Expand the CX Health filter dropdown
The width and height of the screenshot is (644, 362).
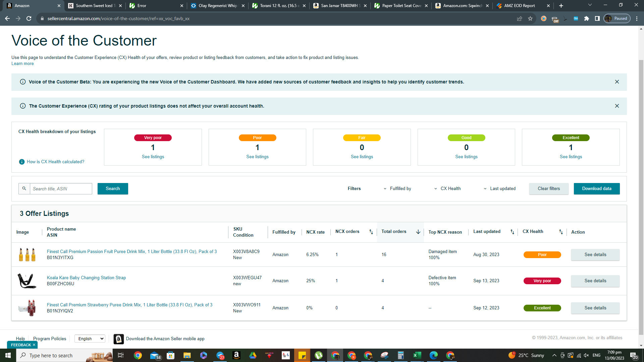pyautogui.click(x=447, y=189)
